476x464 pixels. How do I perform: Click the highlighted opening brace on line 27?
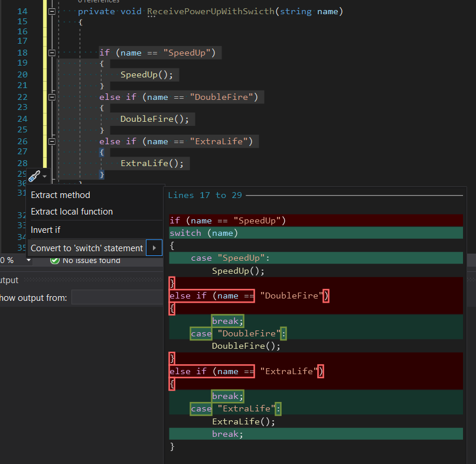(102, 152)
